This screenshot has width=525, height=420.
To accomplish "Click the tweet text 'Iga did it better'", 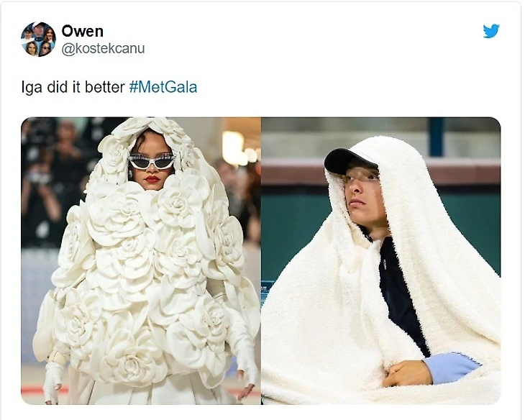I will click(x=73, y=88).
